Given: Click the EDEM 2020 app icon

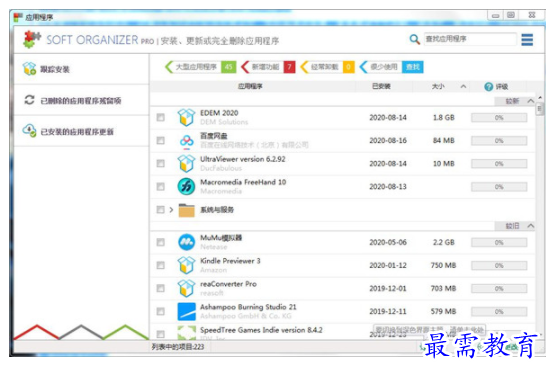Looking at the screenshot, I should pos(186,117).
